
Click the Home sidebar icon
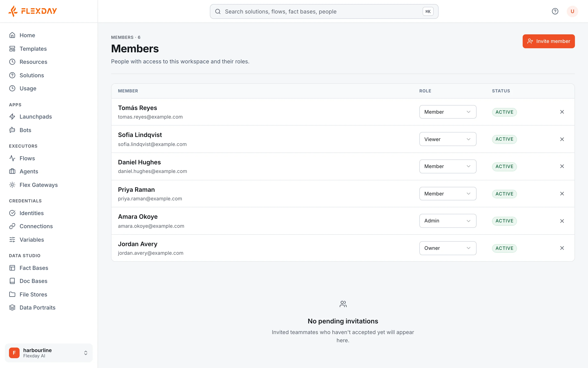12,35
